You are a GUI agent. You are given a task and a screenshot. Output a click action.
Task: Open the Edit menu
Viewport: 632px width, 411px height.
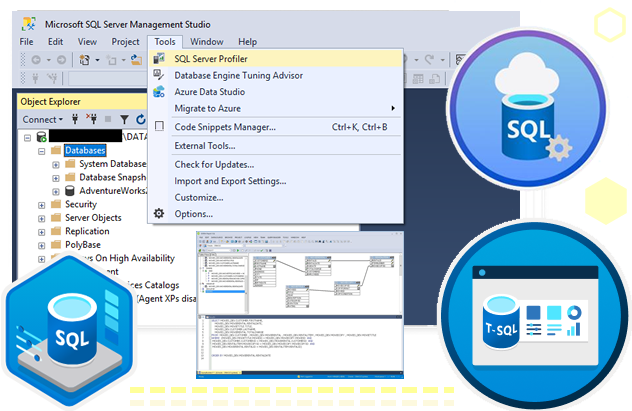[x=55, y=42]
